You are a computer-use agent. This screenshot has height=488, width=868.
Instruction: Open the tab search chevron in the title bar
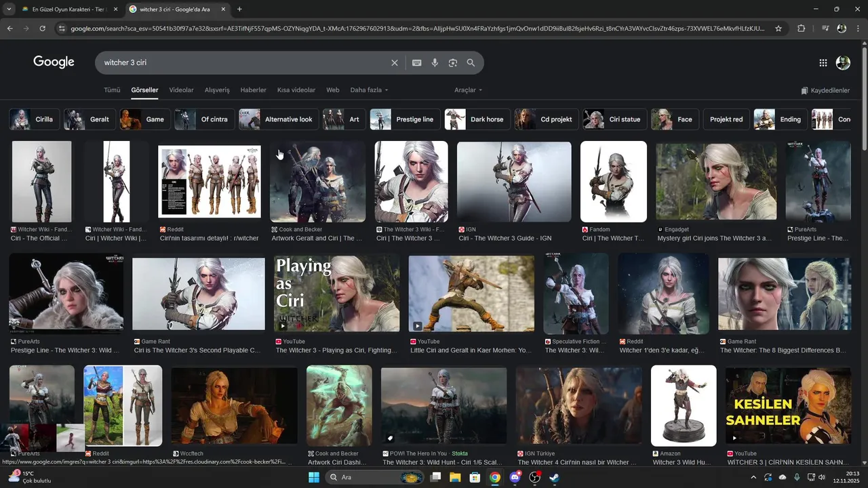coord(9,9)
